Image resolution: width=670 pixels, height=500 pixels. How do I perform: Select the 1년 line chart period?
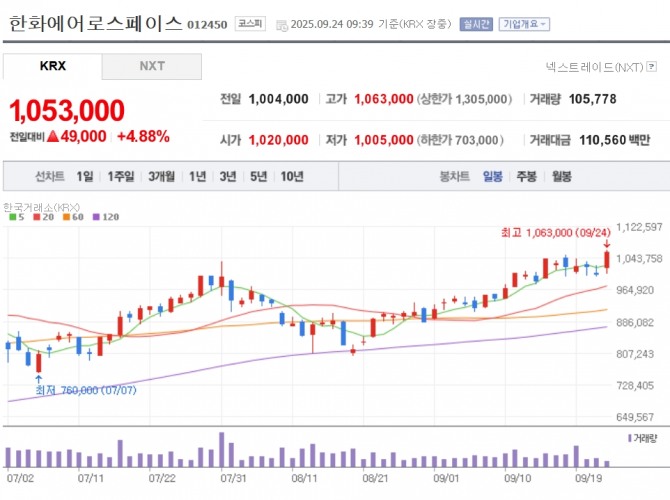click(198, 176)
